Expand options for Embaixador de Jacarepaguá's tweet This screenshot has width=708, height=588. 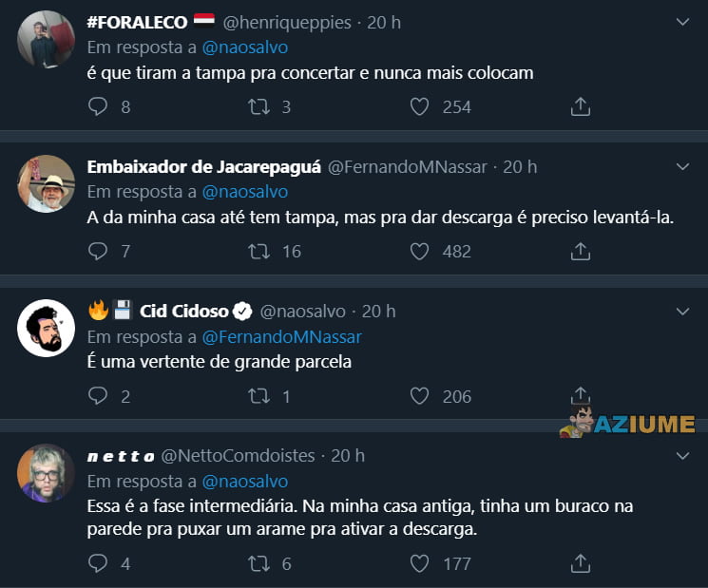(x=682, y=167)
